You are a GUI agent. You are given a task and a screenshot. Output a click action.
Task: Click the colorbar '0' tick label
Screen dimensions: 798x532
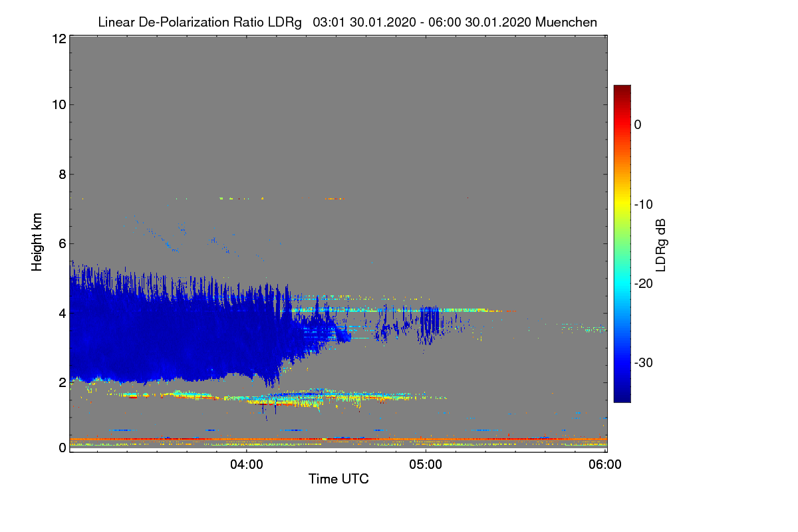[x=638, y=124]
